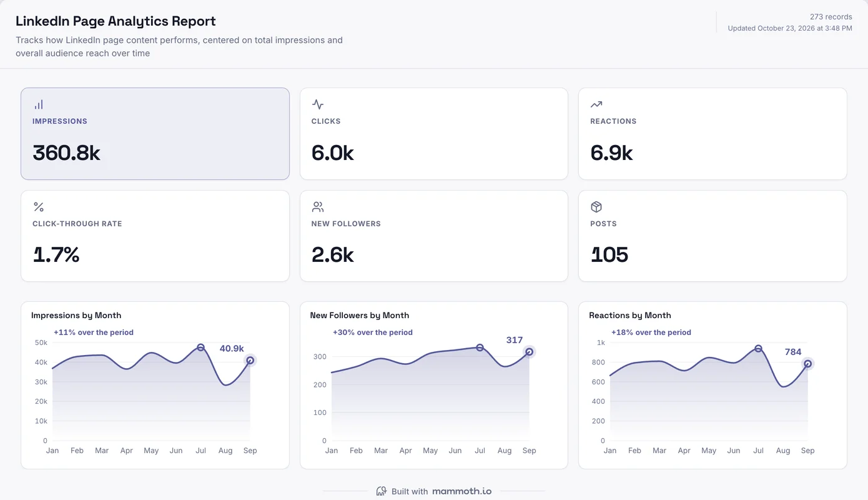
Task: Click the +18% over the period label
Action: (651, 332)
